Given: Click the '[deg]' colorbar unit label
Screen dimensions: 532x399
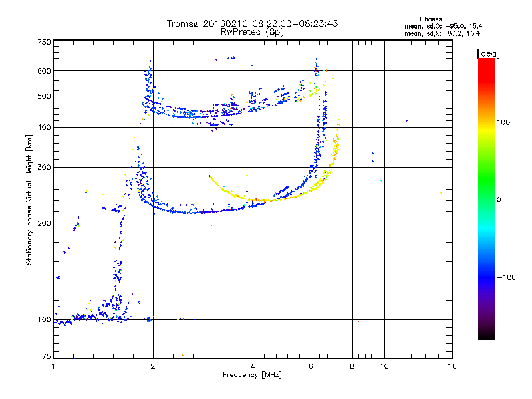Looking at the screenshot, I should 488,53.
